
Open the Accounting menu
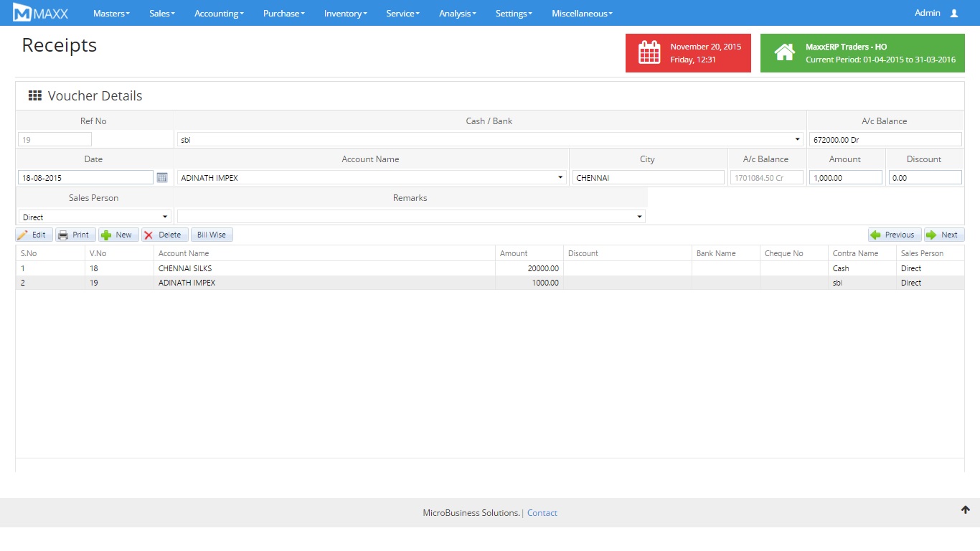click(x=219, y=14)
